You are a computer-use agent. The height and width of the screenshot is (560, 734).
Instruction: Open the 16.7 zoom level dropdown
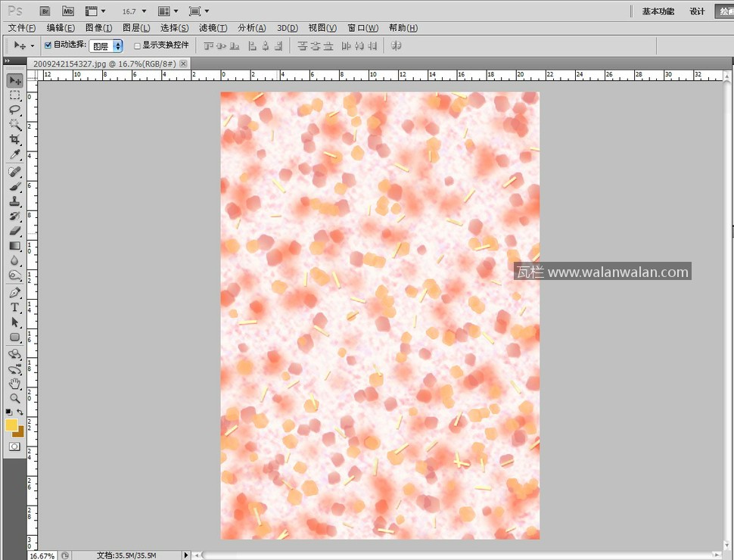point(134,11)
